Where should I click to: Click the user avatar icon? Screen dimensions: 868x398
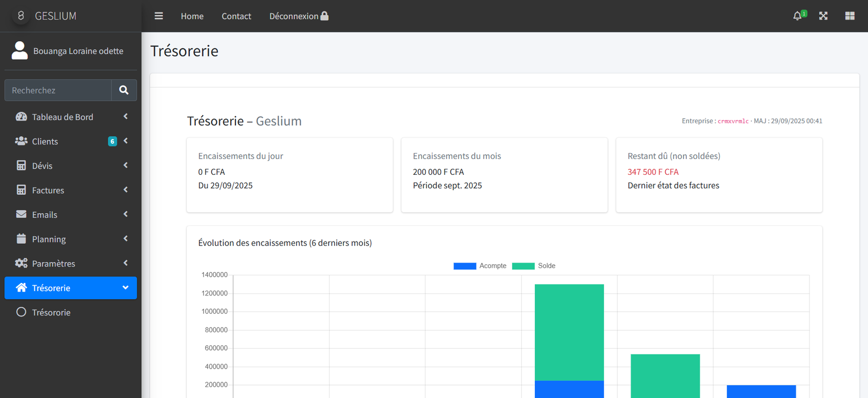tap(20, 50)
